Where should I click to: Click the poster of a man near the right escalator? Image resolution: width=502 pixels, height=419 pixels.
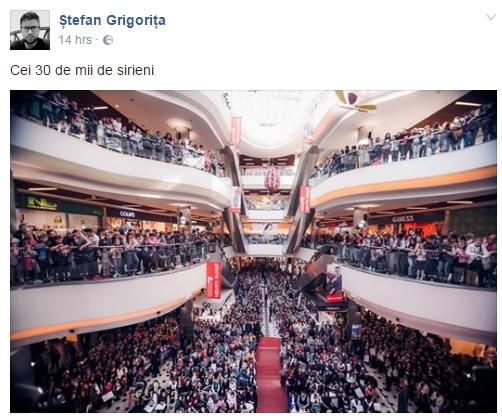coord(334,283)
